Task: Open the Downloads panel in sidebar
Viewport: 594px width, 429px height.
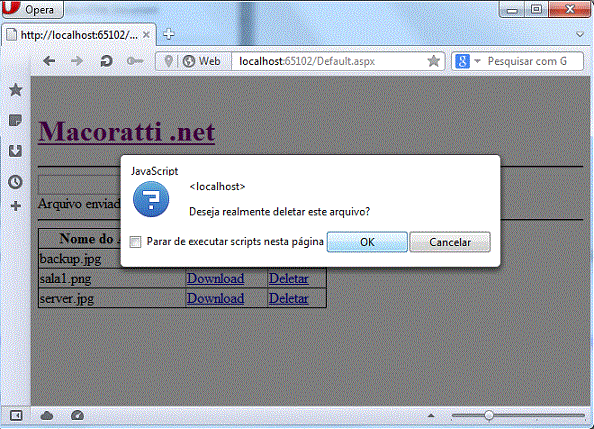Action: click(16, 151)
